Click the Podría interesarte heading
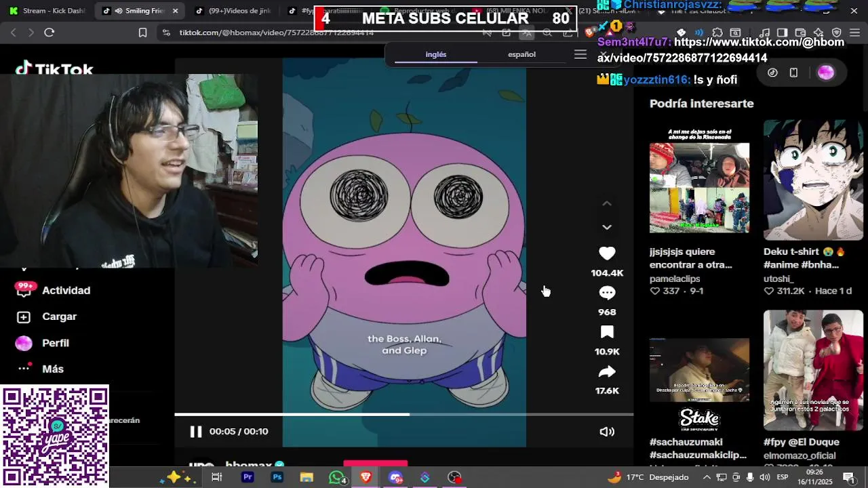This screenshot has width=868, height=488. 702,104
